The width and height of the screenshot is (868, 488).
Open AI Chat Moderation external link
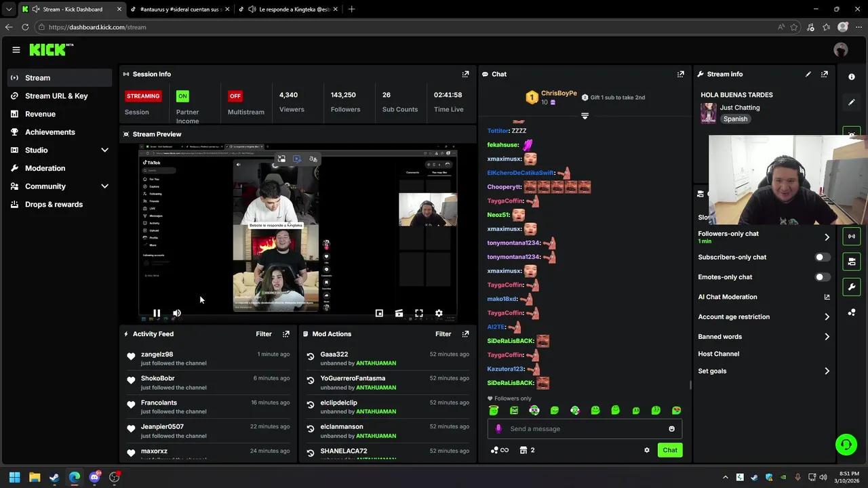(x=827, y=297)
